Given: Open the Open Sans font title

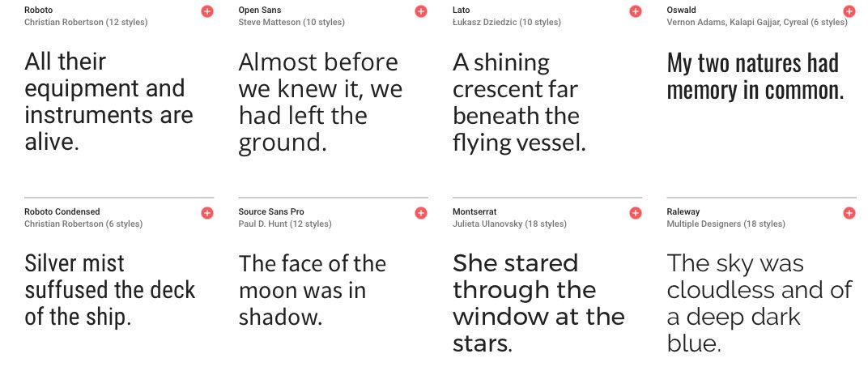Looking at the screenshot, I should tap(260, 10).
